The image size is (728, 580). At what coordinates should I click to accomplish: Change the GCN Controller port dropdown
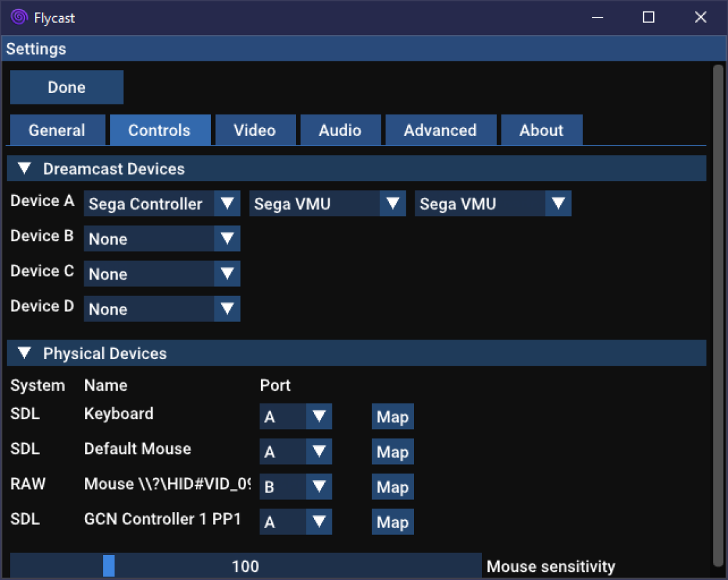click(x=296, y=521)
